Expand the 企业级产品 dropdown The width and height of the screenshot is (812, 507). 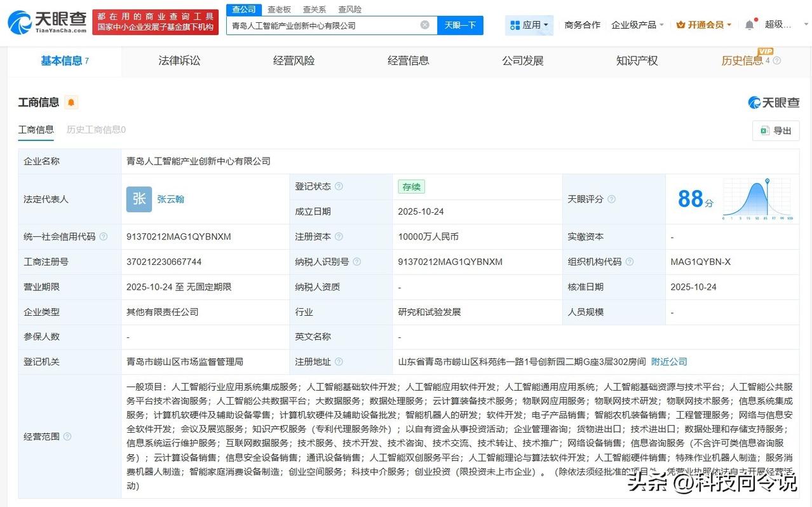point(637,25)
